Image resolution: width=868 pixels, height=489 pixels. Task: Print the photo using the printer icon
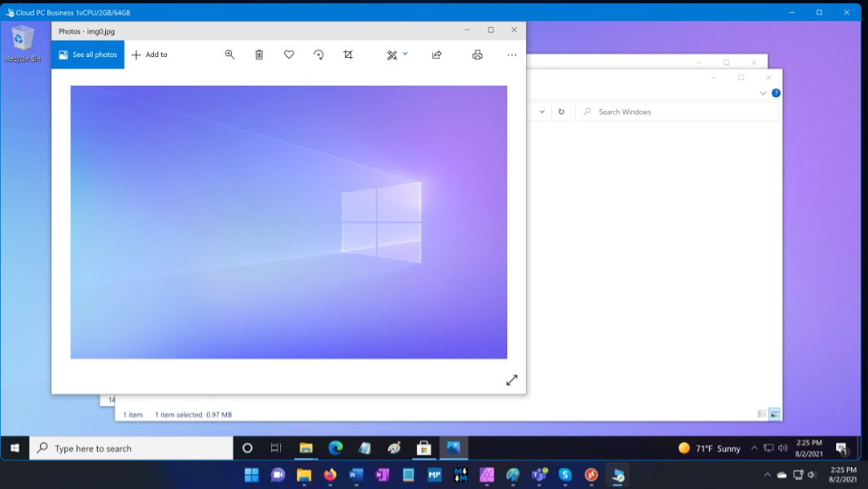[477, 55]
